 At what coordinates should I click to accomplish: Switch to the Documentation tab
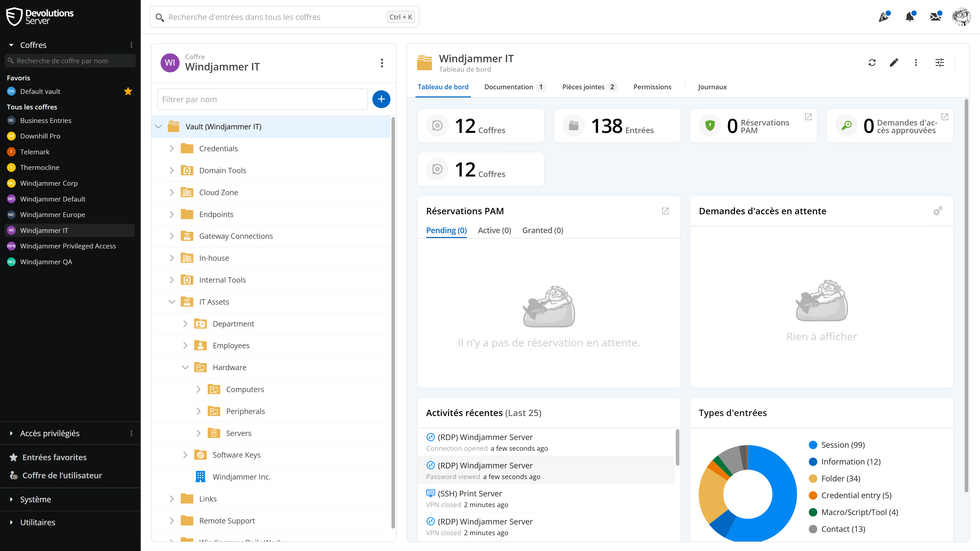click(x=509, y=87)
